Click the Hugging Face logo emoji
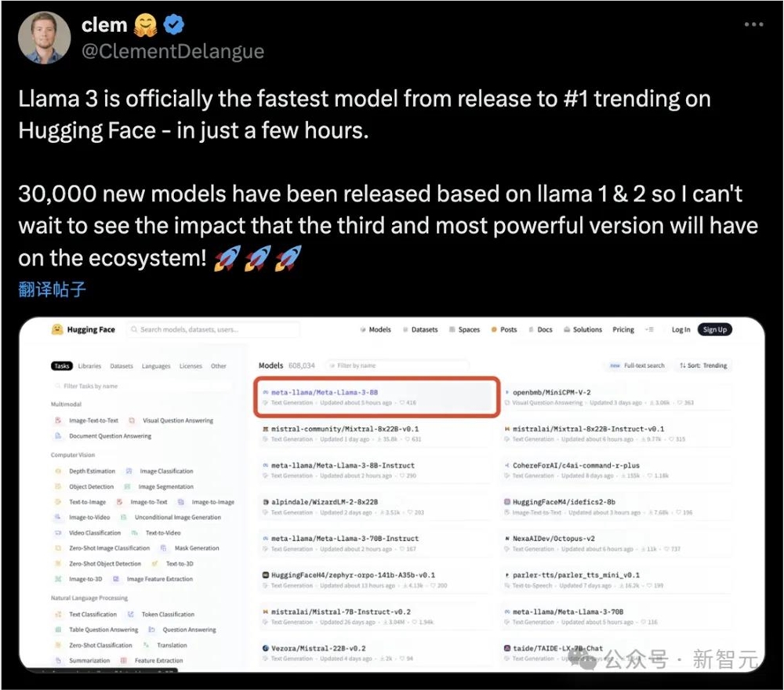 click(57, 329)
